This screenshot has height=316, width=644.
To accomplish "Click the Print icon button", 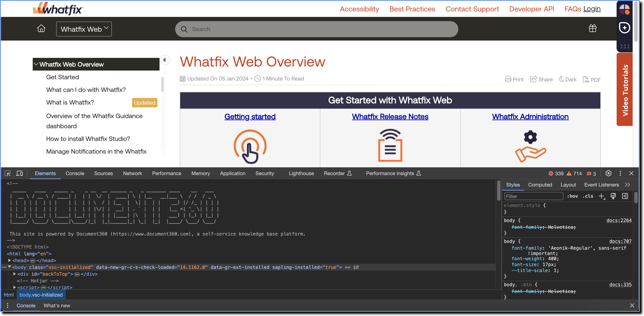I will coord(514,79).
